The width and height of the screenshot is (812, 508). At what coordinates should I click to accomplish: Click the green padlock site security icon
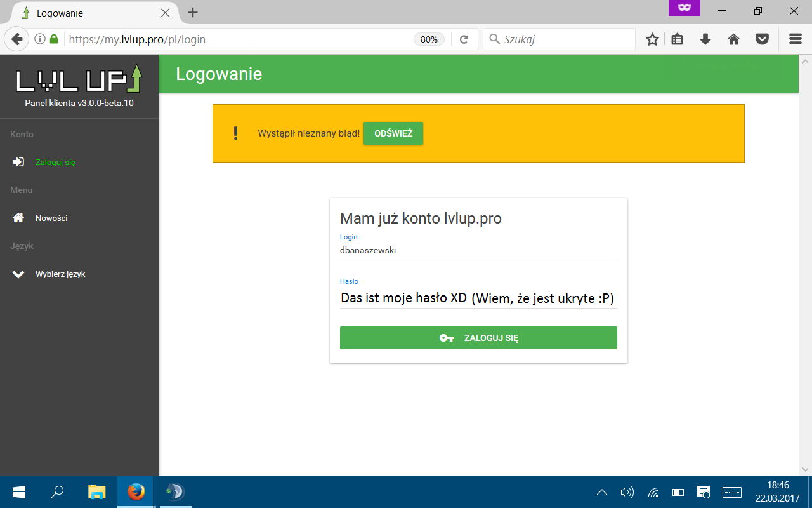(x=54, y=39)
